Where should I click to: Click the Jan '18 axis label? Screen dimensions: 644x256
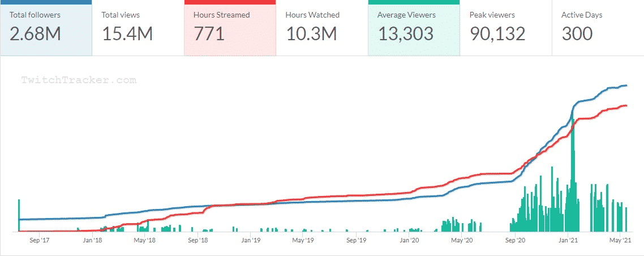pyautogui.click(x=92, y=240)
